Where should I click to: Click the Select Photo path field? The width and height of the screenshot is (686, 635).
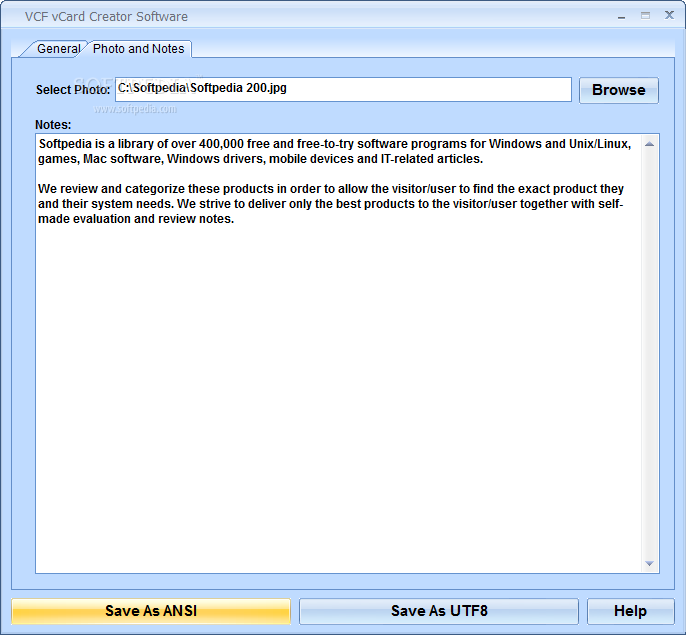point(343,90)
